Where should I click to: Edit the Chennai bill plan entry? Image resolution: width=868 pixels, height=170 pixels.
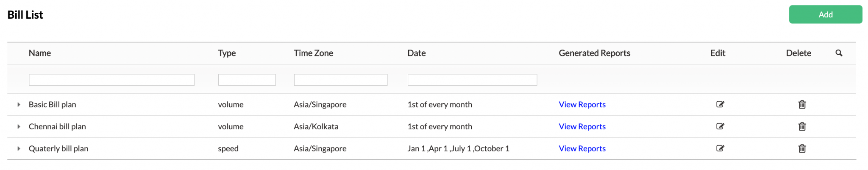coord(720,126)
